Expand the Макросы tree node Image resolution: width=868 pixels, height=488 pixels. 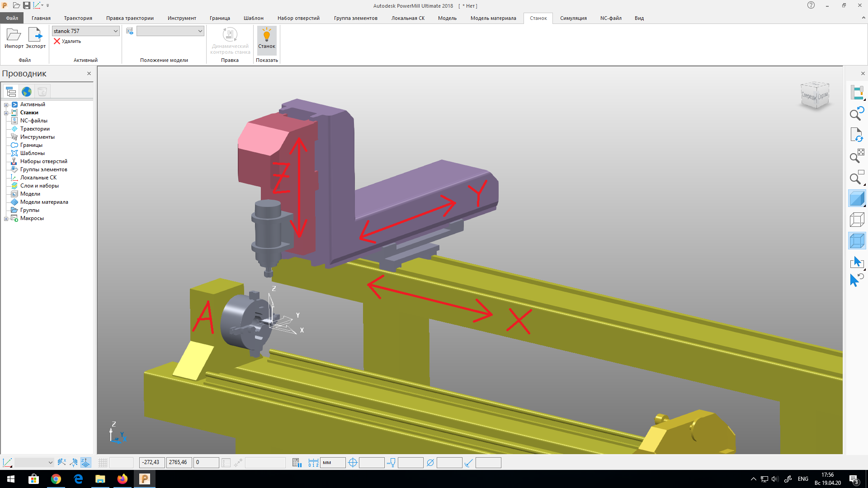(6, 219)
